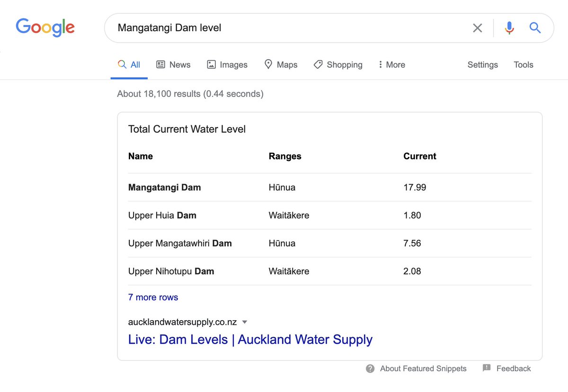This screenshot has height=392, width=568.
Task: Click the Total Current Water Level heading
Action: (187, 129)
